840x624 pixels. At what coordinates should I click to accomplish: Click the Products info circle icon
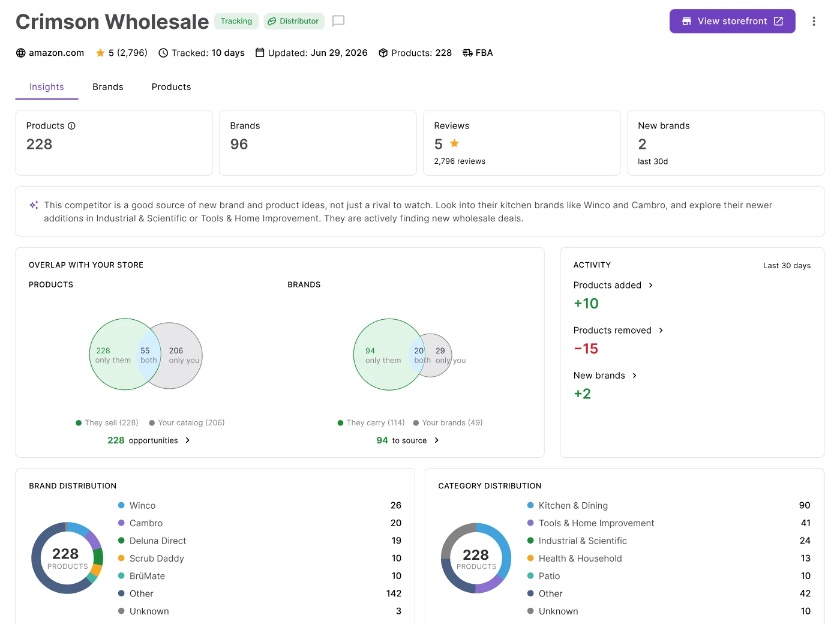click(71, 126)
